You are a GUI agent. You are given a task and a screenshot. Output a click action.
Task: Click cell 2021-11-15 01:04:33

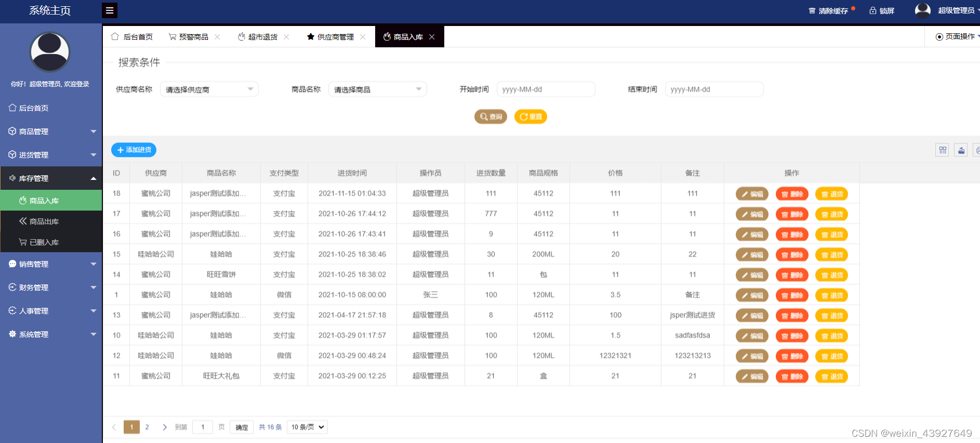(x=352, y=193)
